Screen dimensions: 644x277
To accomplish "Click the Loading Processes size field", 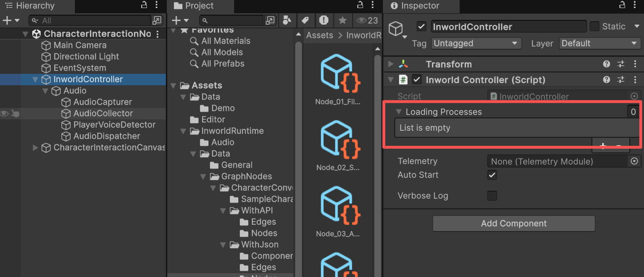I will [633, 112].
